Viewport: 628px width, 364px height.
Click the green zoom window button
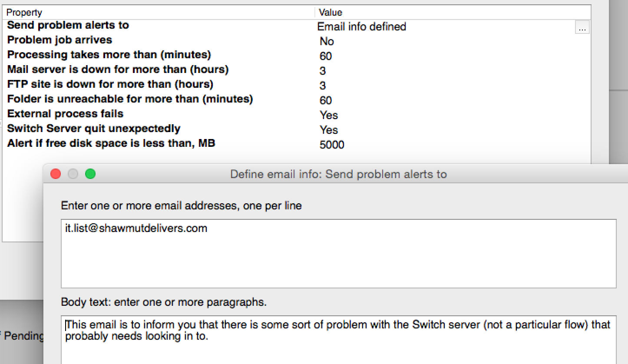point(90,174)
